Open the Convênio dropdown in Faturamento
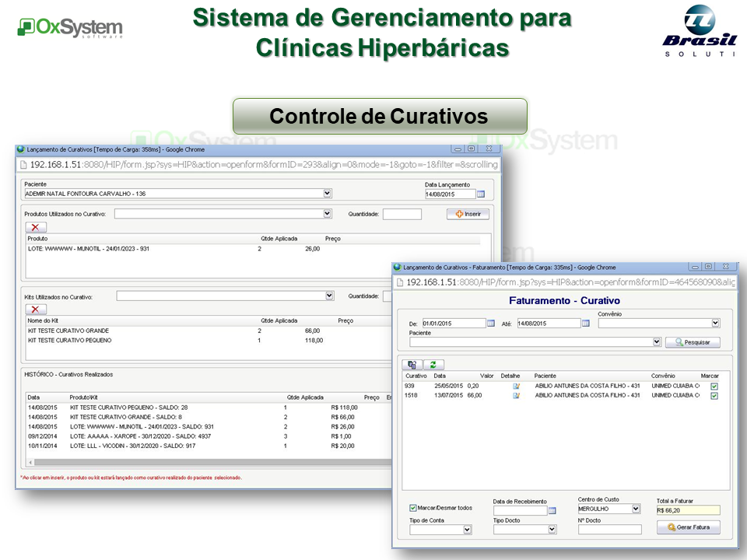This screenshot has height=560, width=747. [x=715, y=323]
